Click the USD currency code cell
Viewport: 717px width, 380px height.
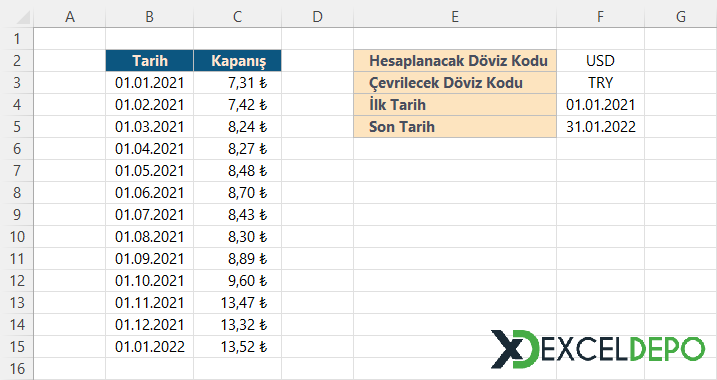point(600,61)
